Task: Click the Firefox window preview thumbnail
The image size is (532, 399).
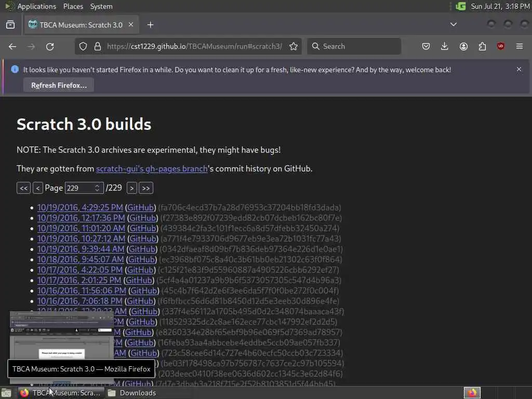Action: click(x=62, y=335)
